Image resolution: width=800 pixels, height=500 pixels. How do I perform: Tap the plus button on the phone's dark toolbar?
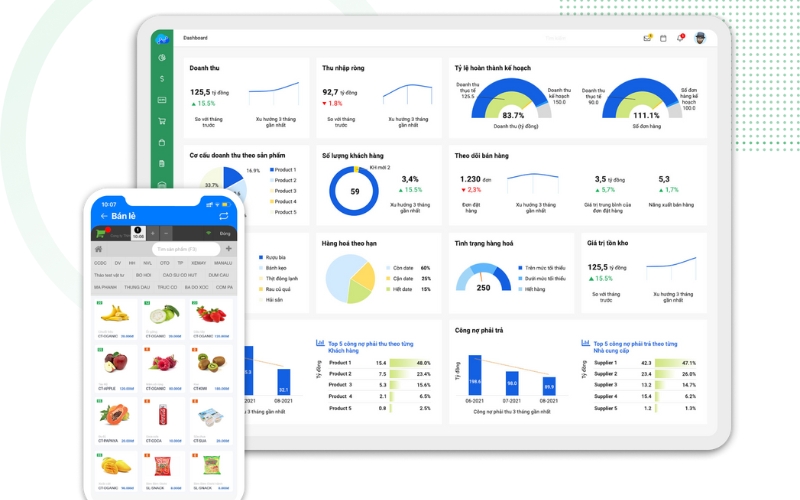pos(153,233)
